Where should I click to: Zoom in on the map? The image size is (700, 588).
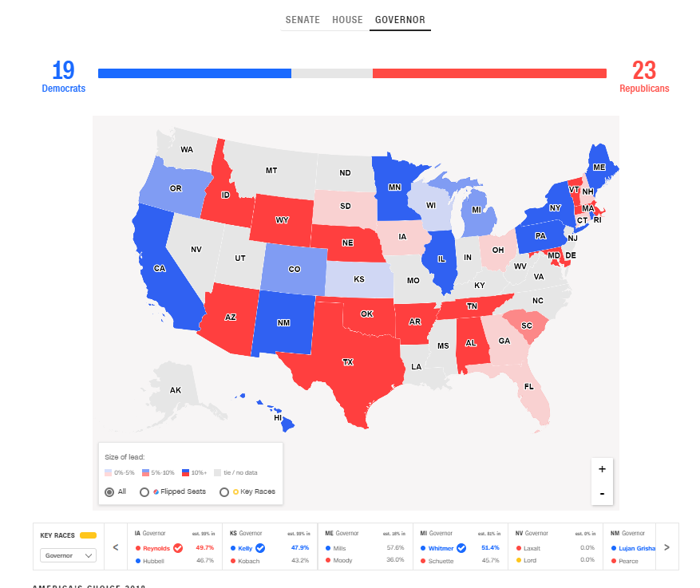pyautogui.click(x=602, y=469)
